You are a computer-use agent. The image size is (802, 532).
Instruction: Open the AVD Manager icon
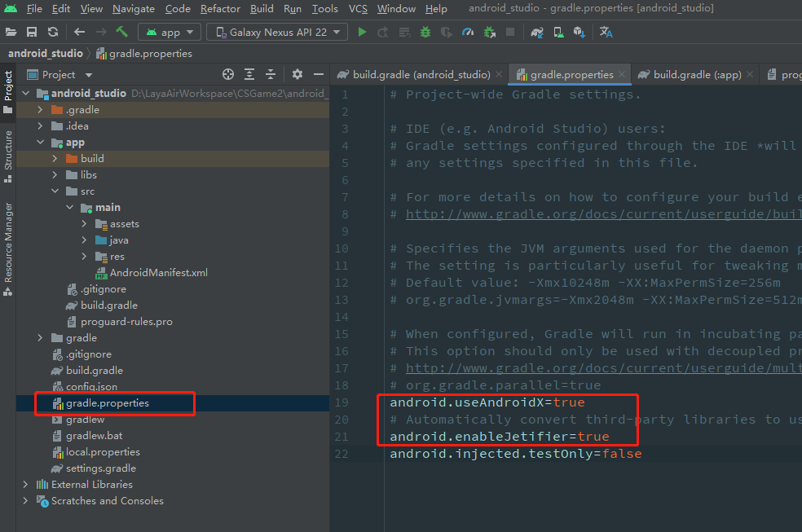(558, 33)
